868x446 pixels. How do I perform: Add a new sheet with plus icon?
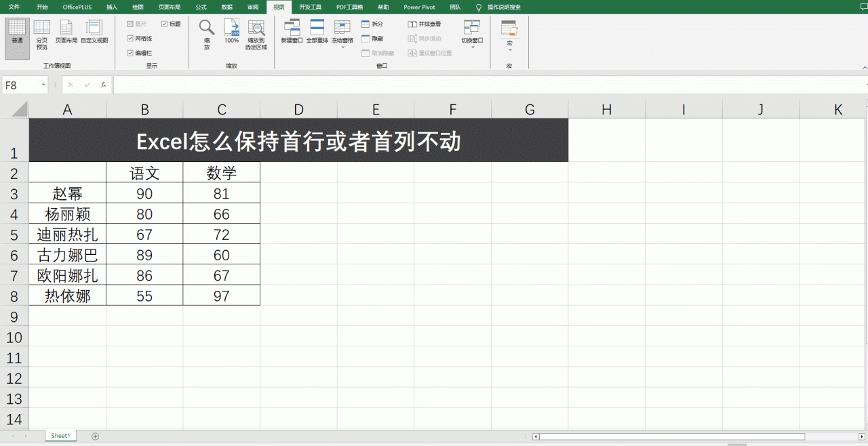95,436
